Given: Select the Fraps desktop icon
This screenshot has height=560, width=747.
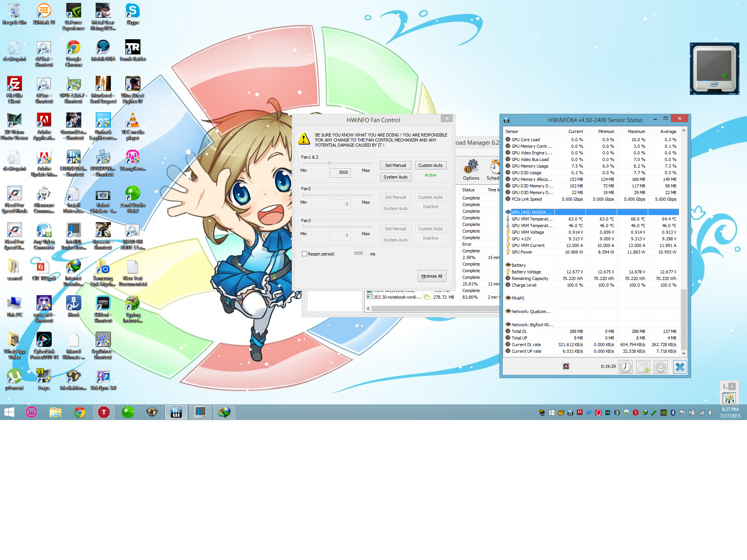Looking at the screenshot, I should pos(44,380).
